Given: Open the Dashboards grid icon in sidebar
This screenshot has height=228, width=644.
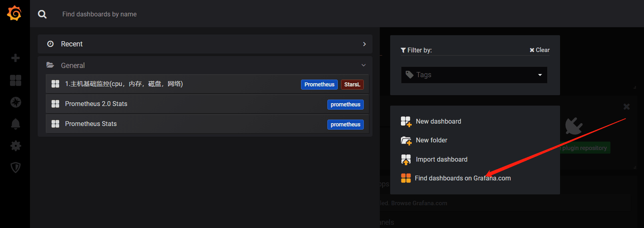Looking at the screenshot, I should (16, 80).
